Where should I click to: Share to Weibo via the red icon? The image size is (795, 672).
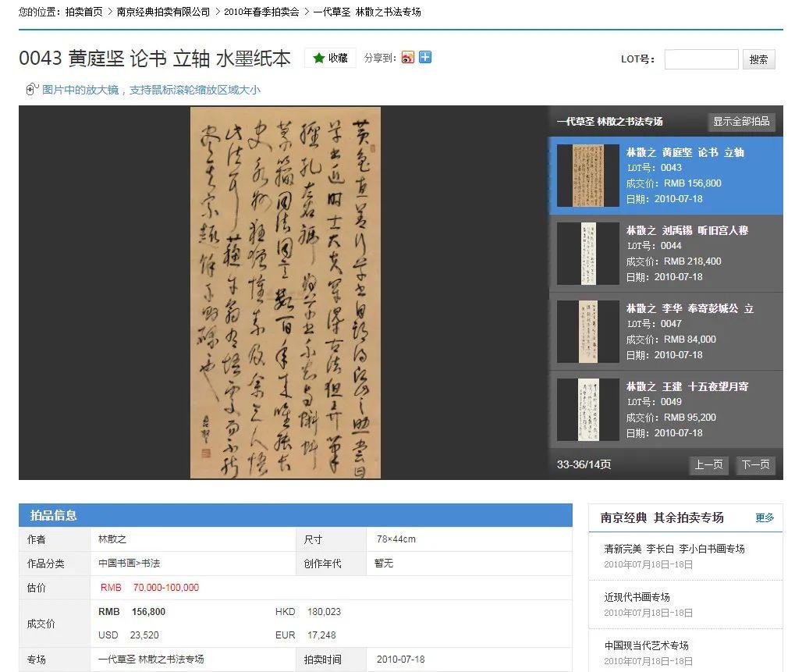pos(407,57)
